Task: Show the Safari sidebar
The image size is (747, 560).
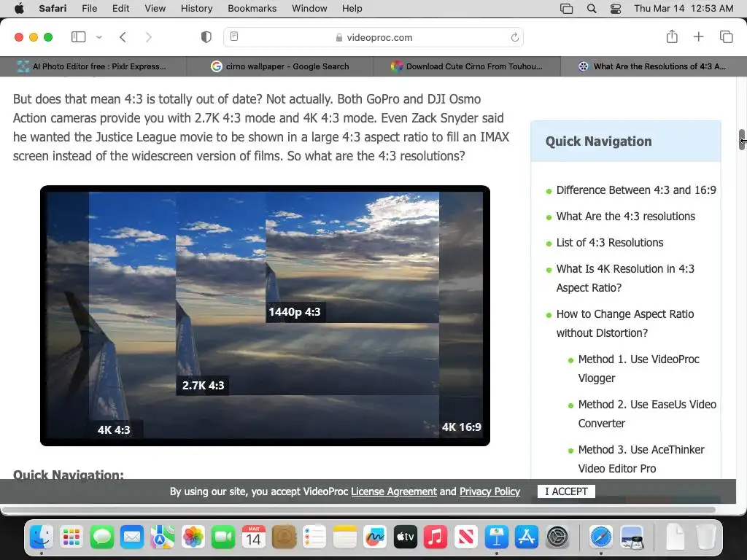Action: pyautogui.click(x=78, y=37)
